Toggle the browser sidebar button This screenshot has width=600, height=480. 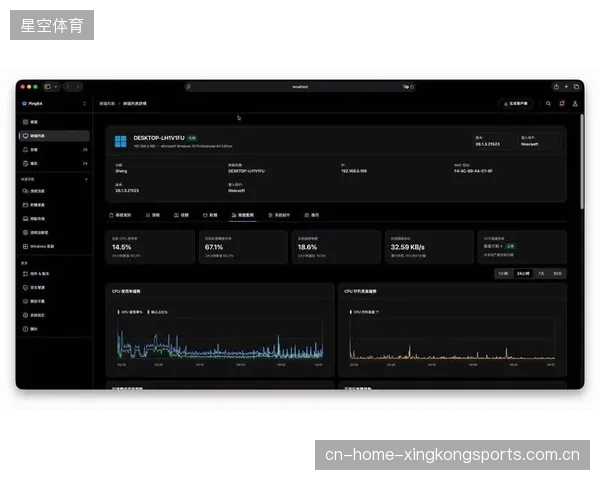[47, 87]
